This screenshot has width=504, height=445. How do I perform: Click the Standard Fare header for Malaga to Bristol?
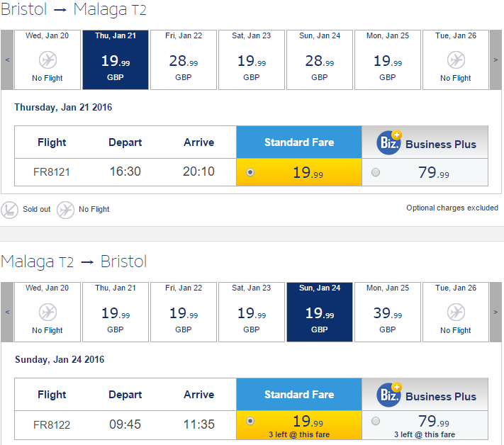tap(299, 395)
